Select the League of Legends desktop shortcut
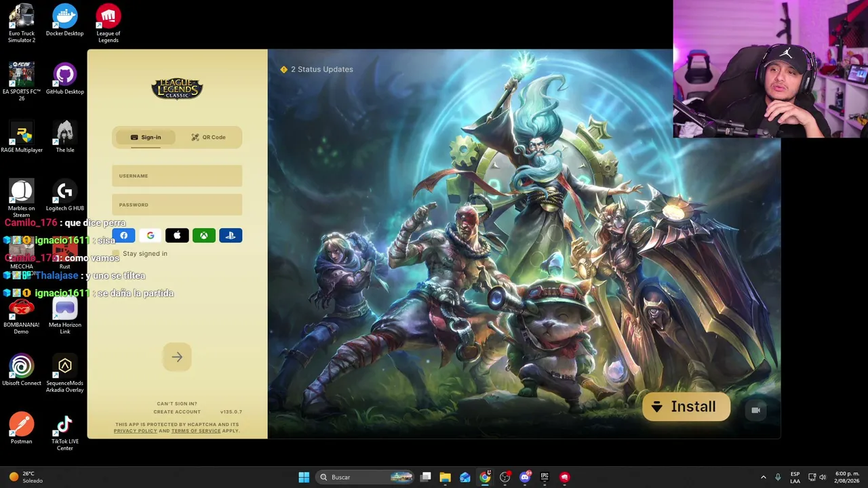Image resolution: width=868 pixels, height=488 pixels. pos(108,24)
